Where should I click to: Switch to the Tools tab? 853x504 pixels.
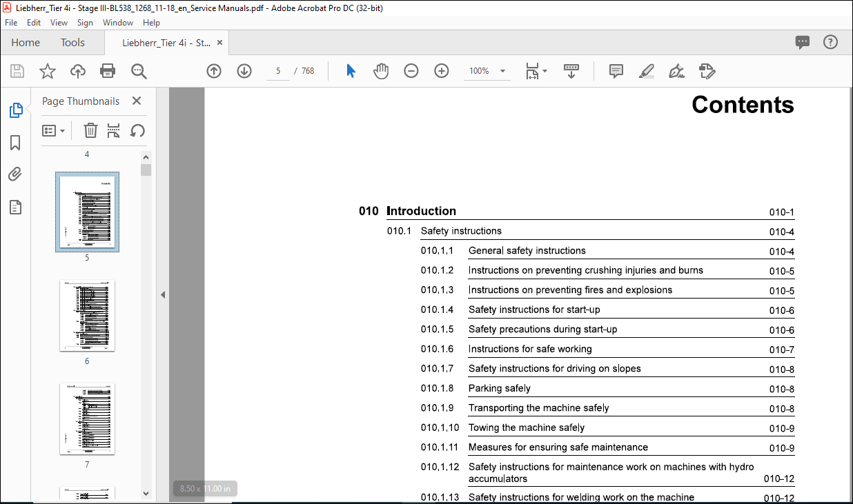pos(72,42)
